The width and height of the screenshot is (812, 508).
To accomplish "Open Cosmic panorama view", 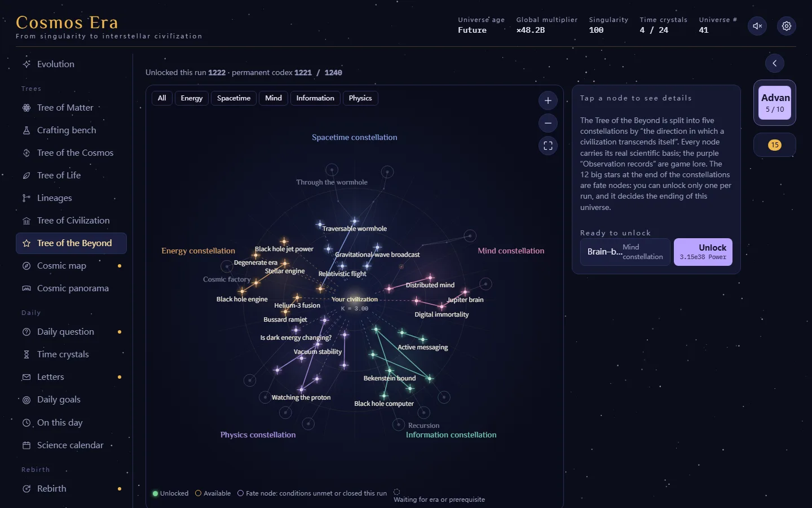I will pos(71,288).
